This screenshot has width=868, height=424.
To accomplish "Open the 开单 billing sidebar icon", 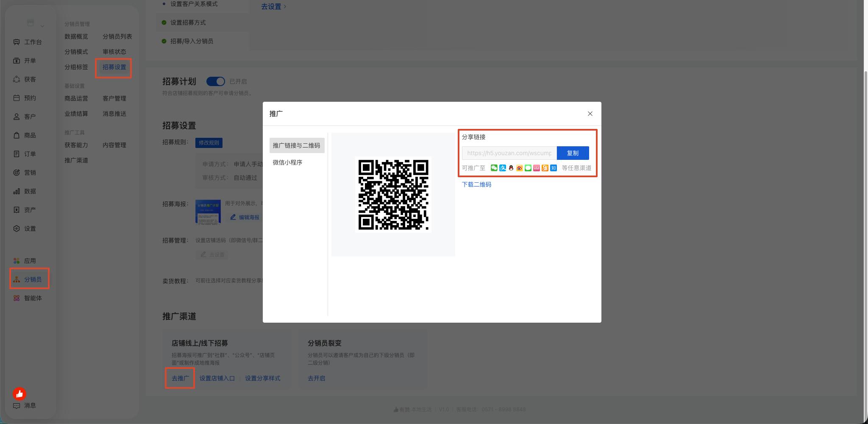I will tap(17, 61).
